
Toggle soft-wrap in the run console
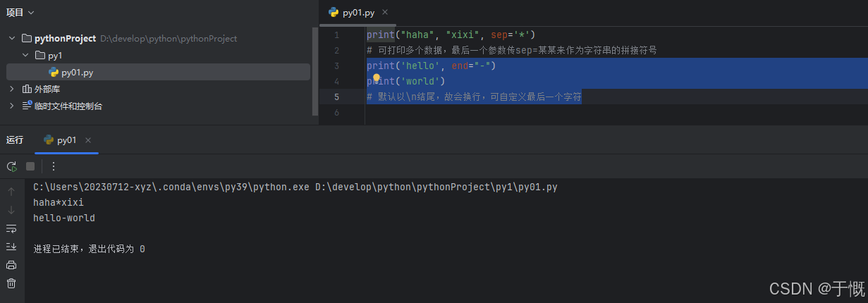[x=11, y=228]
